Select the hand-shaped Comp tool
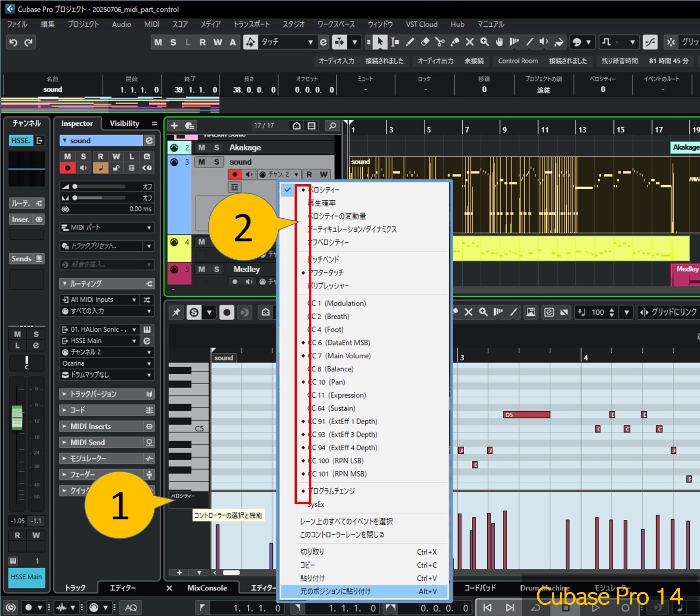This screenshot has height=616, width=700. [500, 42]
